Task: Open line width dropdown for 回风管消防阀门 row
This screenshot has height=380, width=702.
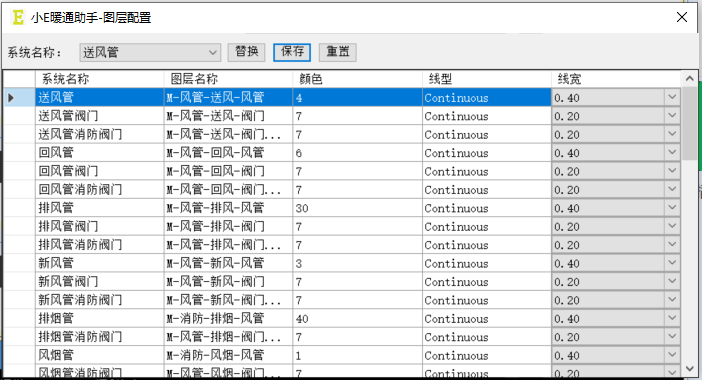Action: (x=672, y=189)
